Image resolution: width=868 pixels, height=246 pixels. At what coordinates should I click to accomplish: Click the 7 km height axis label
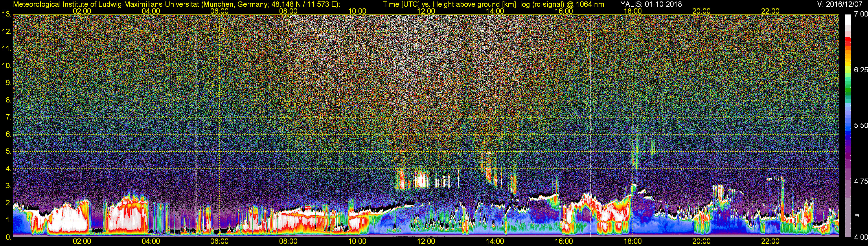click(8, 117)
